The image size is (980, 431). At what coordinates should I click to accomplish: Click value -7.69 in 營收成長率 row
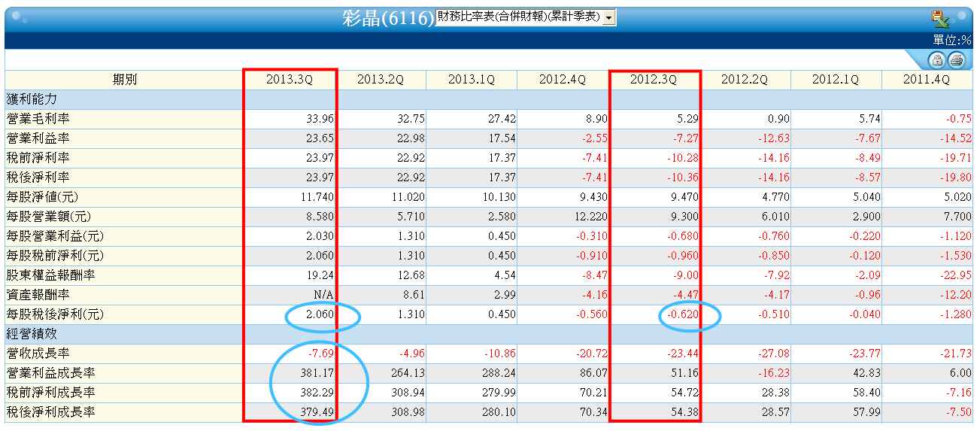[x=320, y=353]
